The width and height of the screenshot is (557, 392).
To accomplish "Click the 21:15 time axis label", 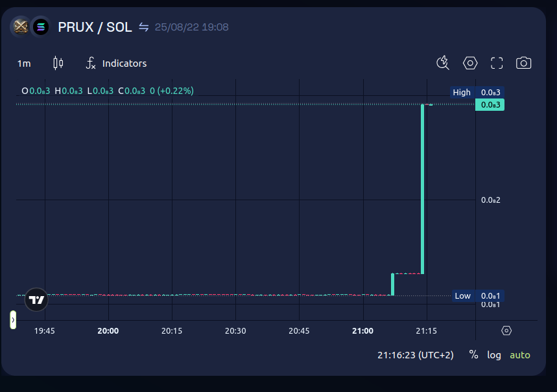I will [426, 331].
